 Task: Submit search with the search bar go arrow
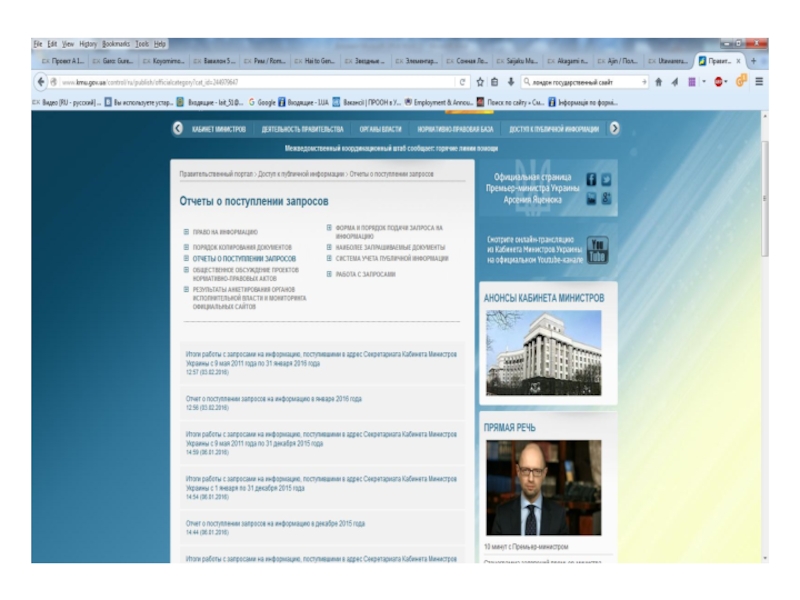click(x=644, y=82)
